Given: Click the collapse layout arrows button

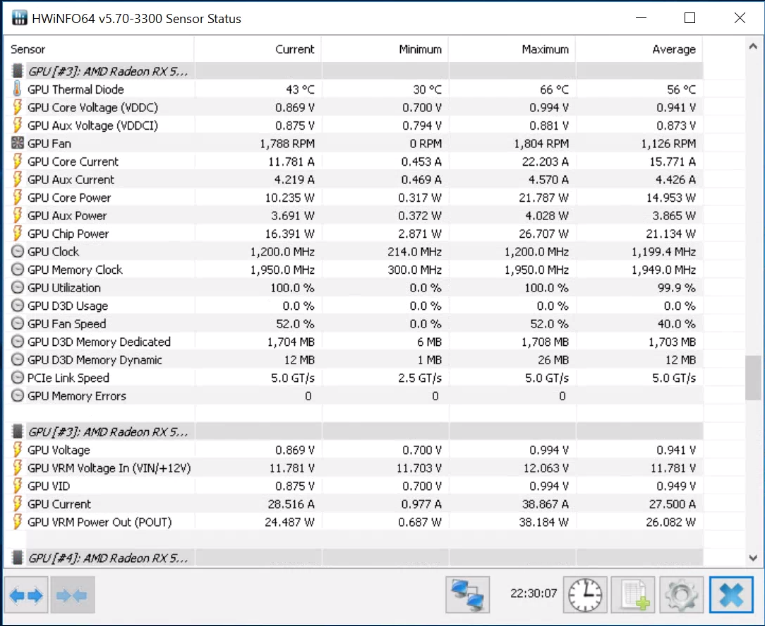Looking at the screenshot, I should [72, 595].
